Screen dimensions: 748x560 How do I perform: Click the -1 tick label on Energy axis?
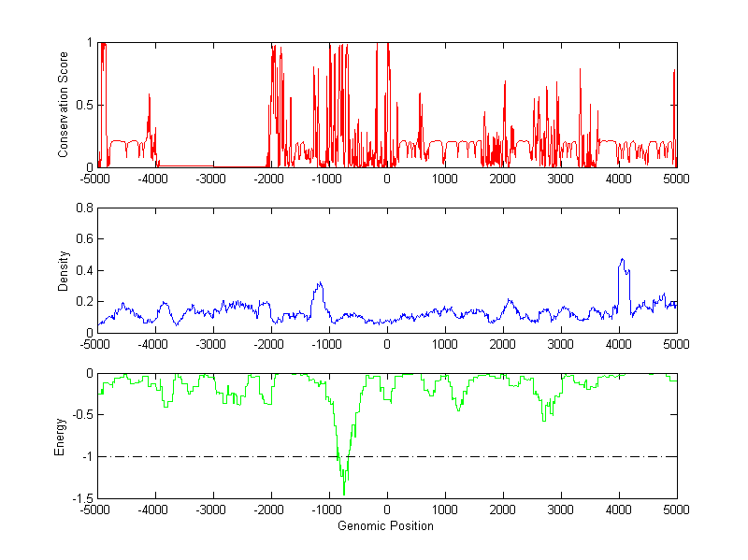[85, 456]
